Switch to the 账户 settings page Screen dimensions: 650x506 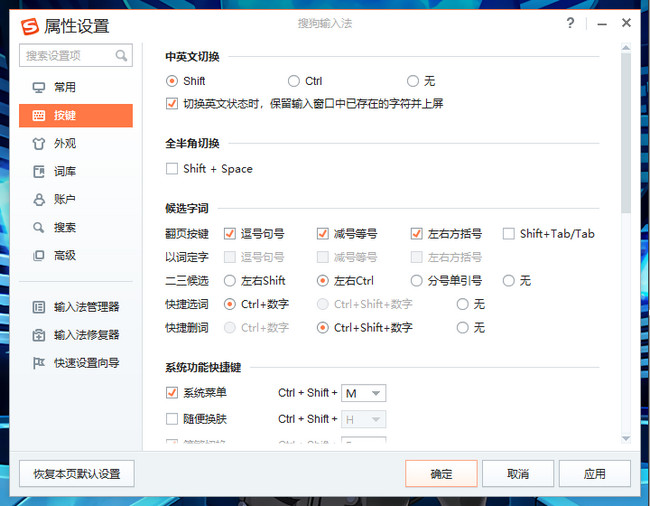click(x=76, y=199)
